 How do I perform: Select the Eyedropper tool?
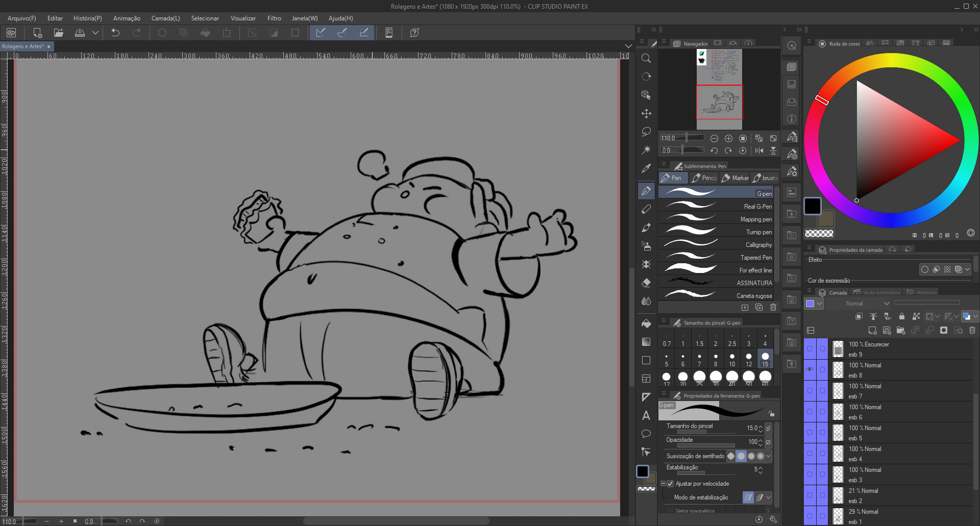click(646, 168)
